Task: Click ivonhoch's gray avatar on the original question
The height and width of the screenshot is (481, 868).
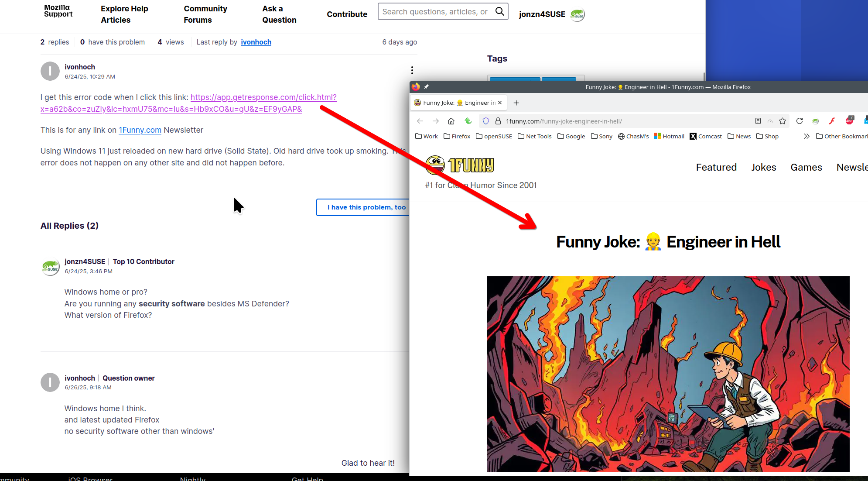Action: [x=50, y=71]
